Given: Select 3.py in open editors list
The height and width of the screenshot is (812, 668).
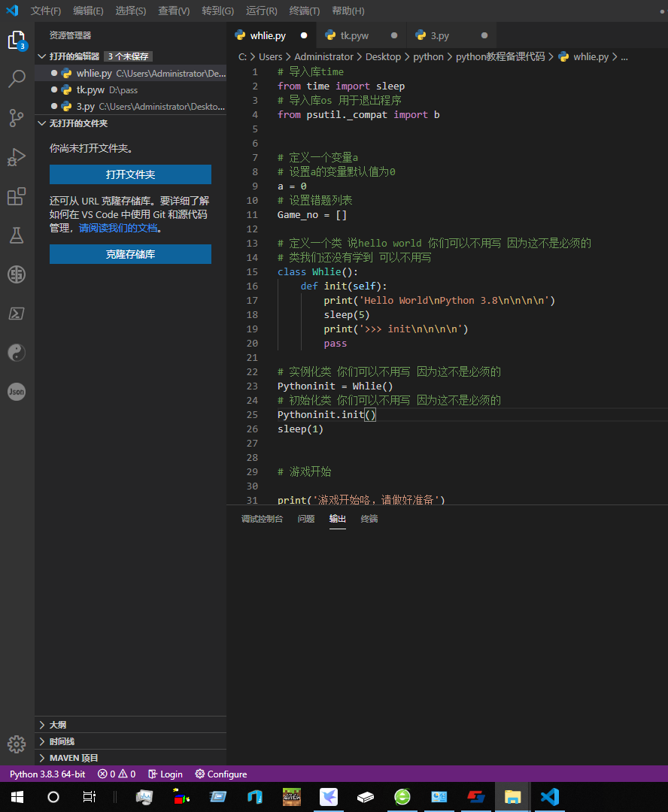Looking at the screenshot, I should [131, 106].
